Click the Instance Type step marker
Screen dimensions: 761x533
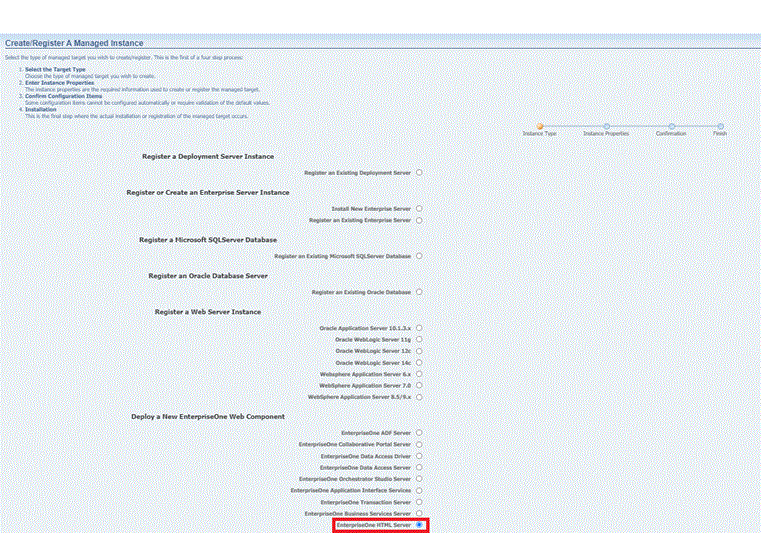pos(540,126)
